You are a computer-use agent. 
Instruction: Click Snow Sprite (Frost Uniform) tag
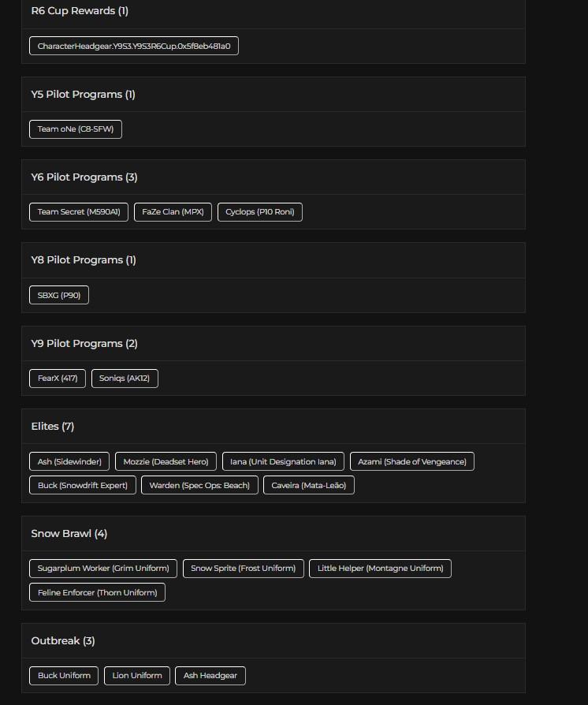point(244,569)
